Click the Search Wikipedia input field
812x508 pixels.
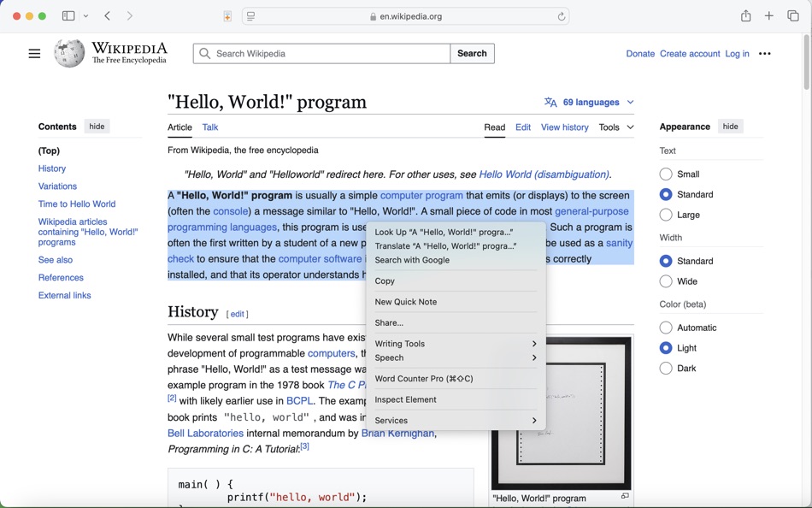321,53
